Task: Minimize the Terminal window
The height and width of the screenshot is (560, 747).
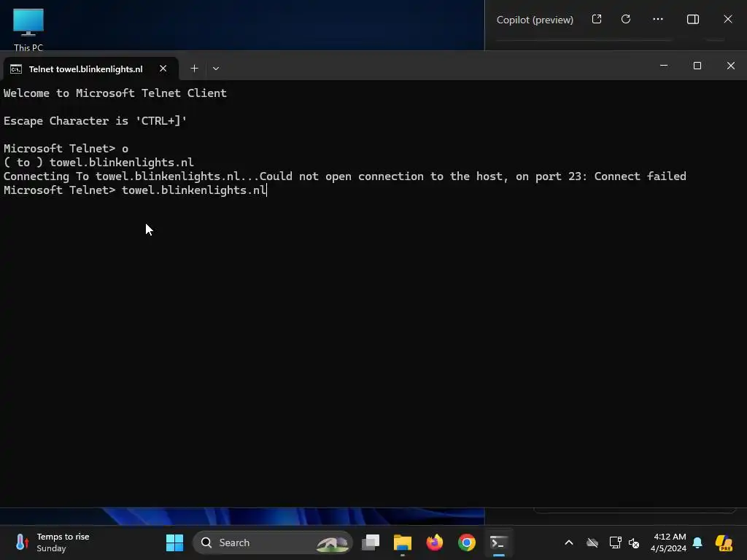Action: coord(664,66)
